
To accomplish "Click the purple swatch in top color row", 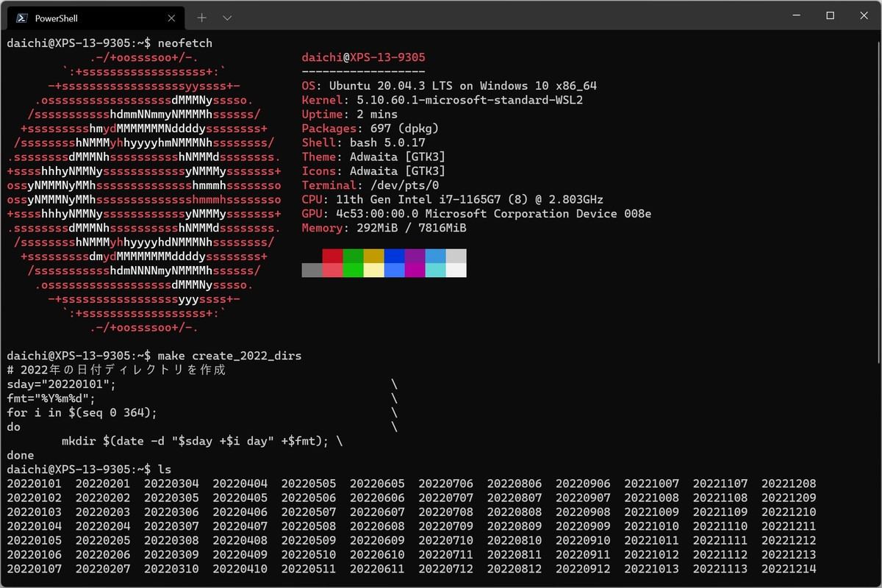I will click(415, 256).
